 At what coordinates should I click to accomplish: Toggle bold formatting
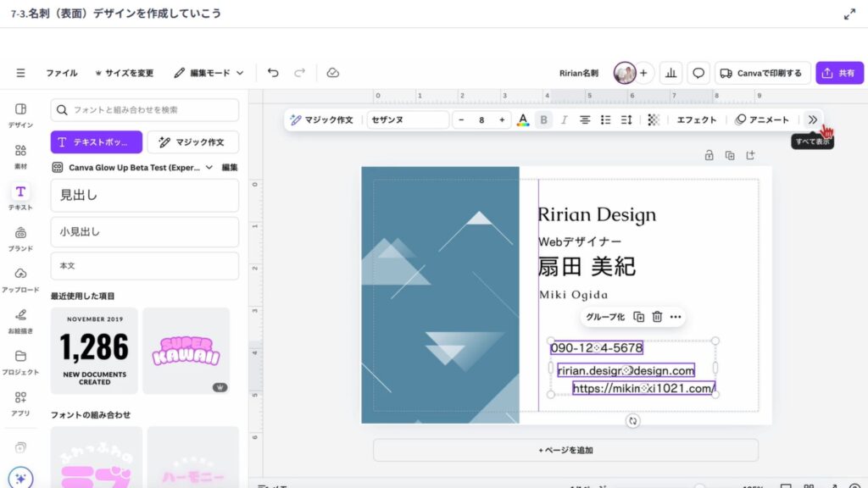[x=543, y=119]
